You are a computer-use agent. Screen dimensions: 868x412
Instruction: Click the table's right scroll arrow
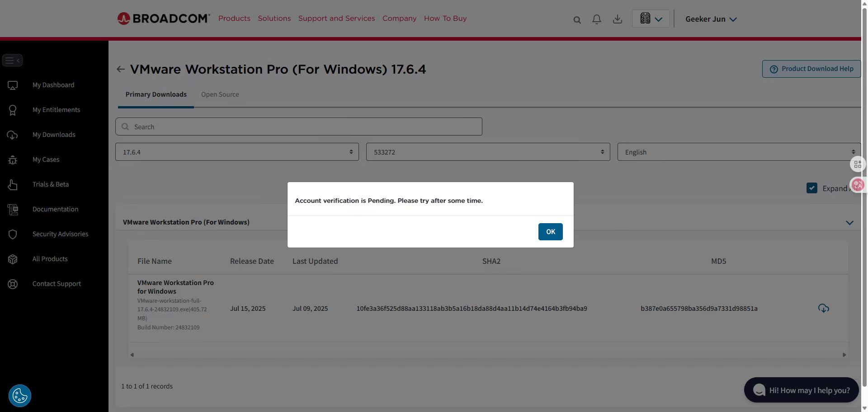[x=844, y=355]
